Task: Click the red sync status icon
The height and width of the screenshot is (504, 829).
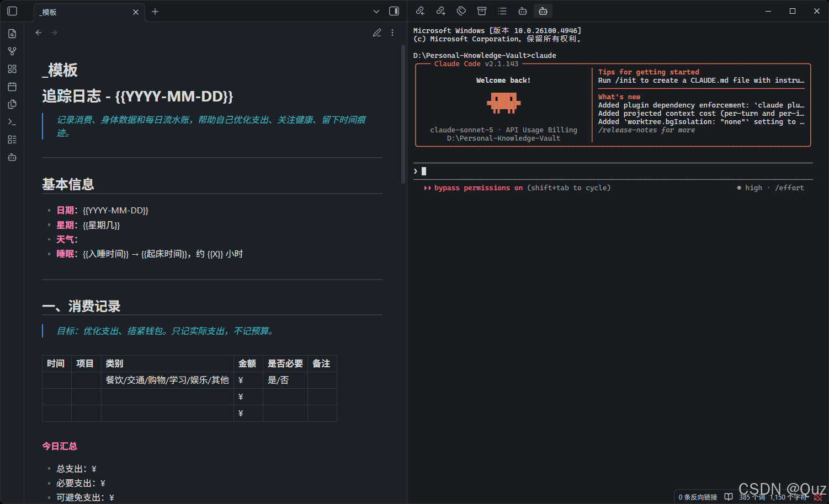Action: [818, 497]
